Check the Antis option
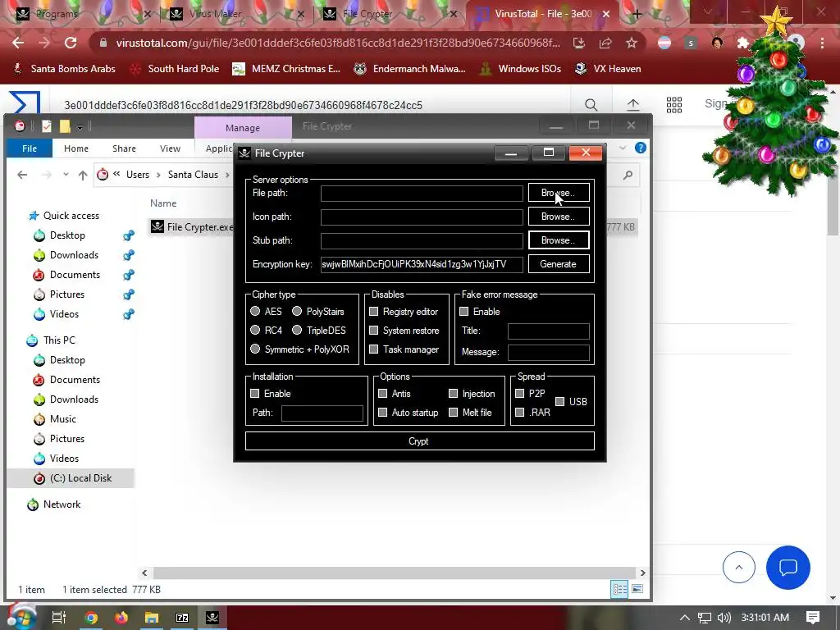Viewport: 840px width, 630px height. click(x=382, y=393)
